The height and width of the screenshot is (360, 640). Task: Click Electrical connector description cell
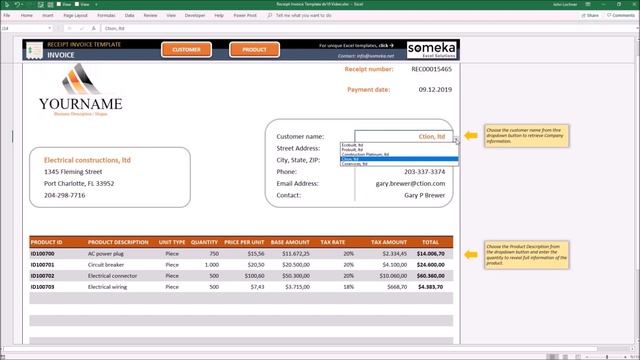click(112, 276)
